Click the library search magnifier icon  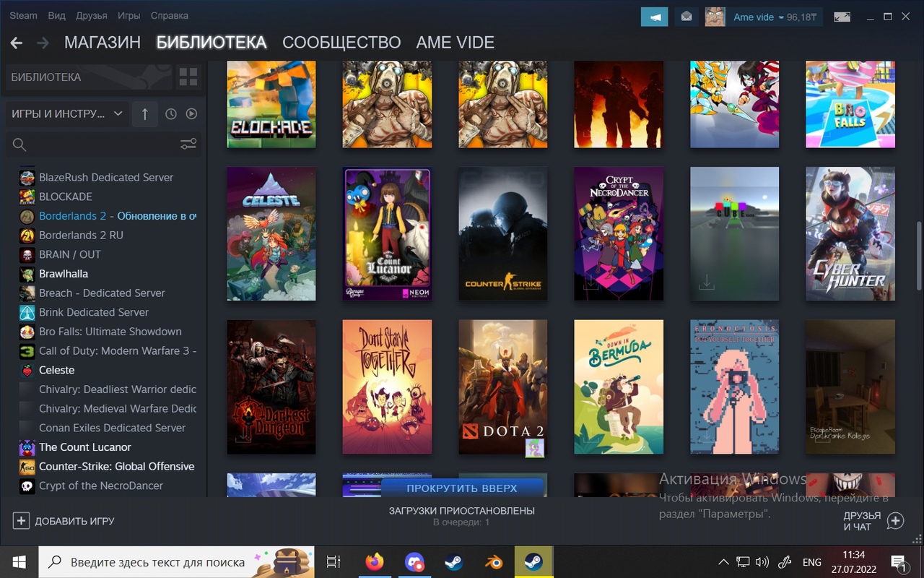tap(20, 144)
